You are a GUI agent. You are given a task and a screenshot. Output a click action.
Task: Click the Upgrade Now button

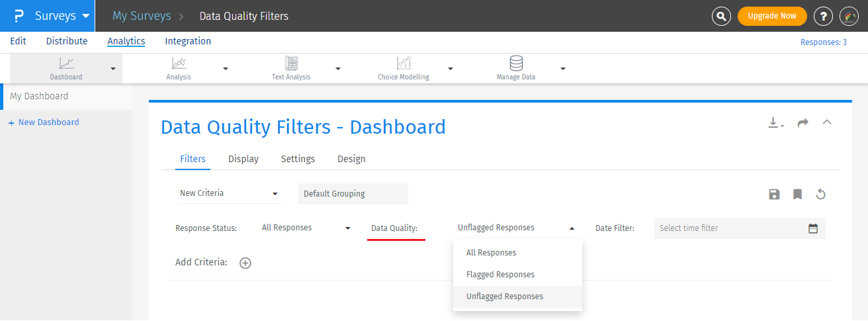click(x=772, y=16)
